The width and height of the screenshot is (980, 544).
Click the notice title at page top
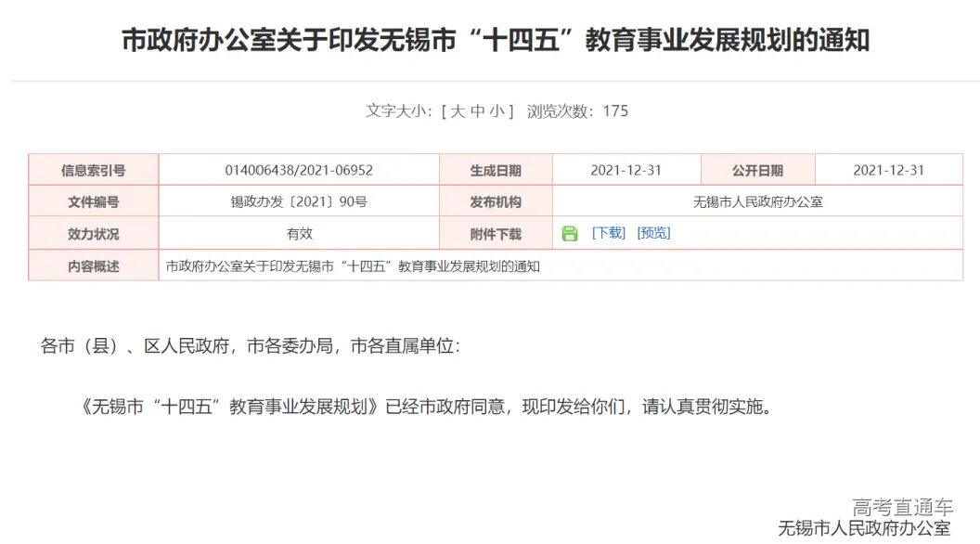click(490, 39)
